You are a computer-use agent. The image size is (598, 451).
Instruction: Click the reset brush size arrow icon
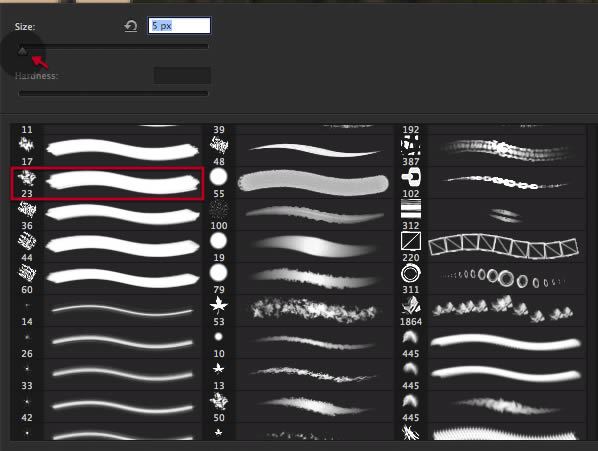[x=131, y=26]
